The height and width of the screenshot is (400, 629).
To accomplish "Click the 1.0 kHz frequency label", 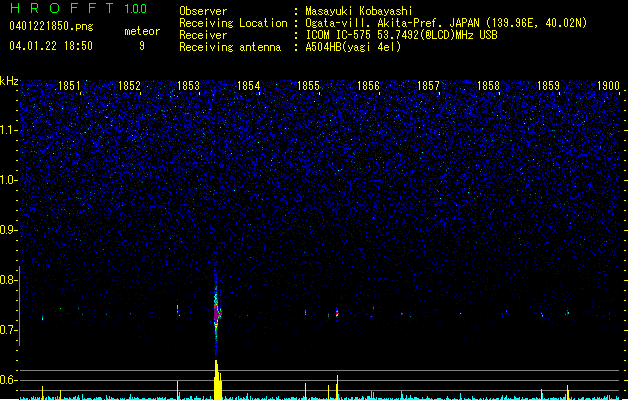I will [9, 180].
